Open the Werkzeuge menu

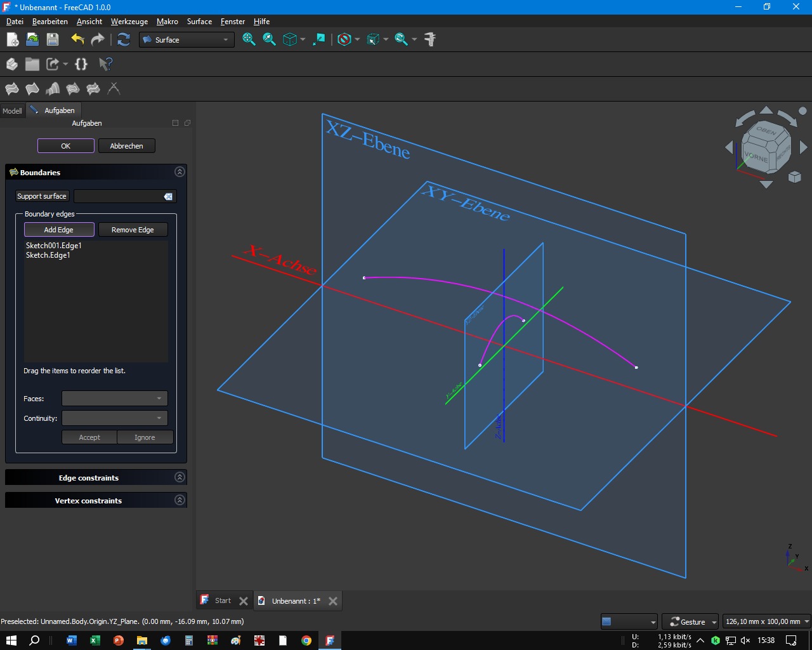point(129,22)
